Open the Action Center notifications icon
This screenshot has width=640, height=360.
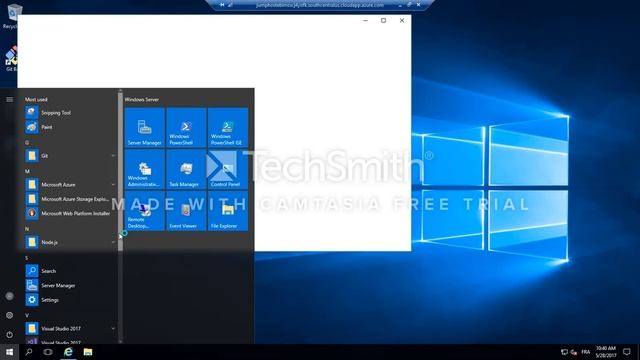[627, 352]
